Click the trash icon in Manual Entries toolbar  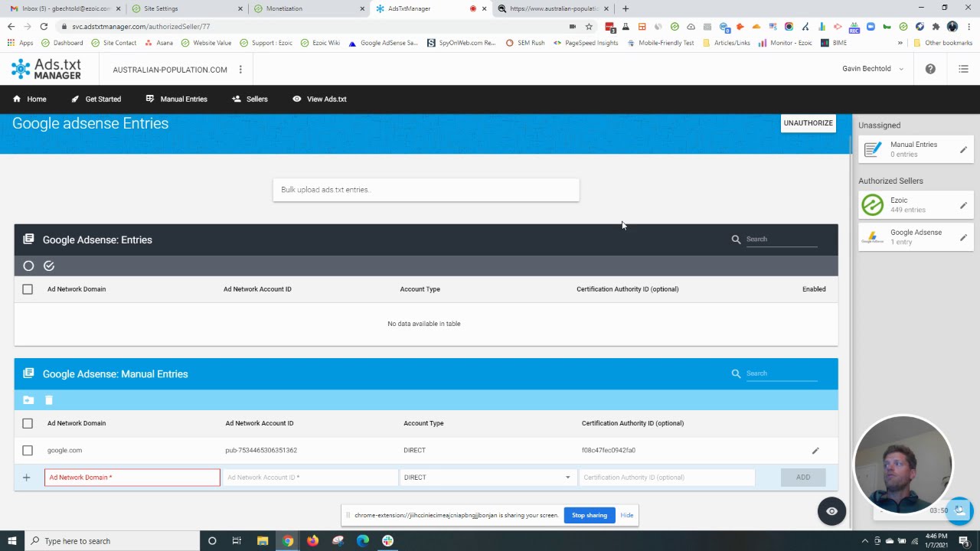click(48, 399)
